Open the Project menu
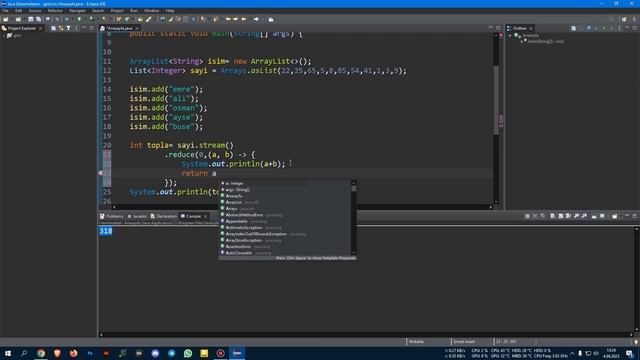 [x=117, y=11]
